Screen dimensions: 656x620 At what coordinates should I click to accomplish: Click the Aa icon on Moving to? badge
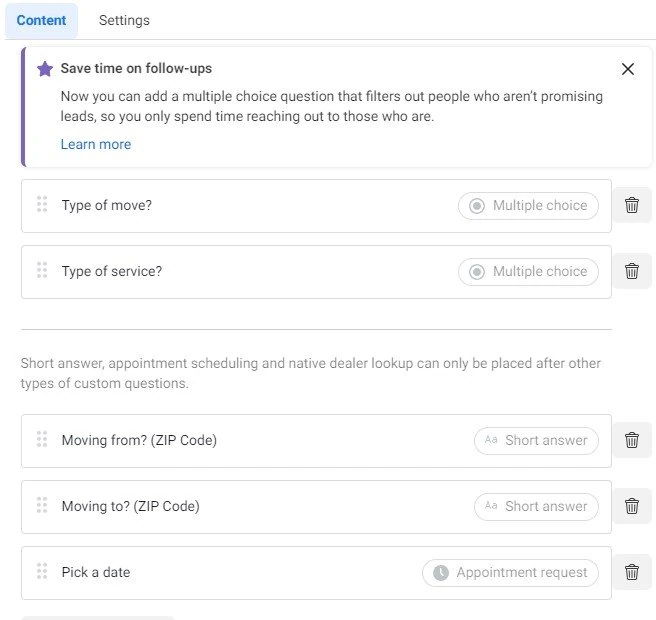click(x=491, y=506)
